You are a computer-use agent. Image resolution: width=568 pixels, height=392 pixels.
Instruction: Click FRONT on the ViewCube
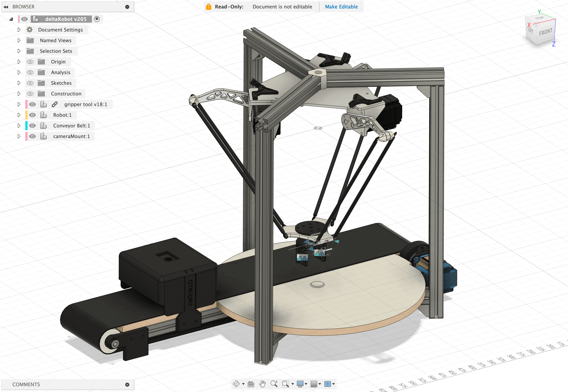(x=545, y=32)
